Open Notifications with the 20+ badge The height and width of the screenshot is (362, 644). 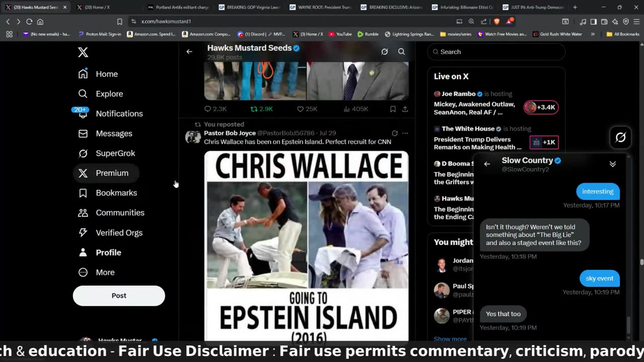[110, 114]
